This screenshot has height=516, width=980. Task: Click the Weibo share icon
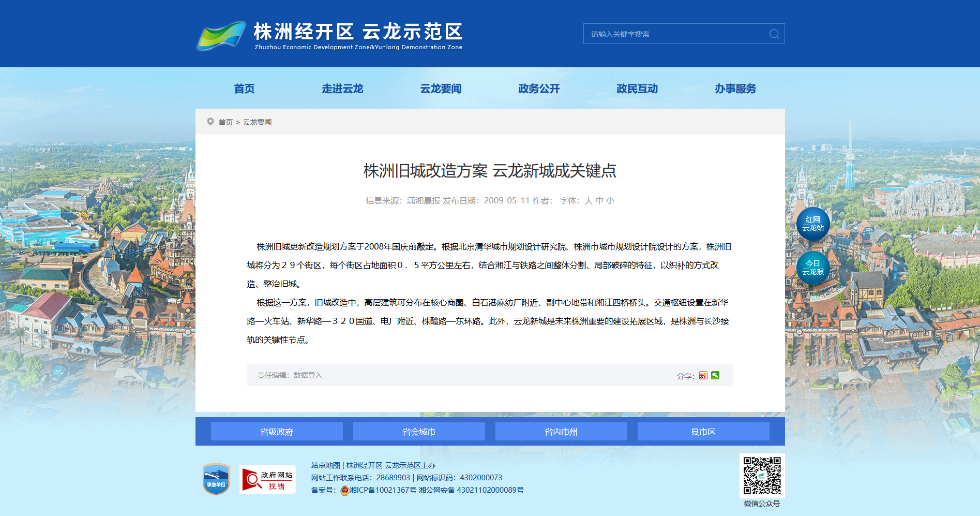(703, 376)
